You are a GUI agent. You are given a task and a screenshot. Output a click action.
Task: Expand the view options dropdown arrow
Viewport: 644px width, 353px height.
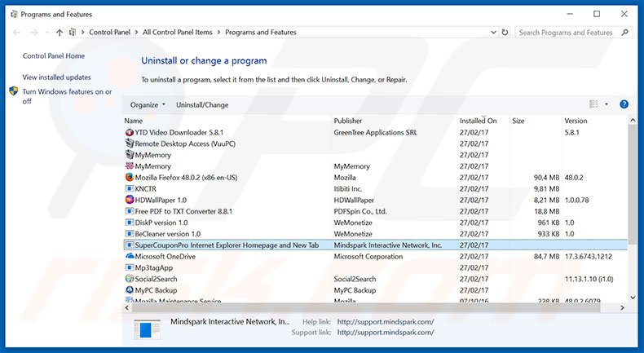click(607, 104)
